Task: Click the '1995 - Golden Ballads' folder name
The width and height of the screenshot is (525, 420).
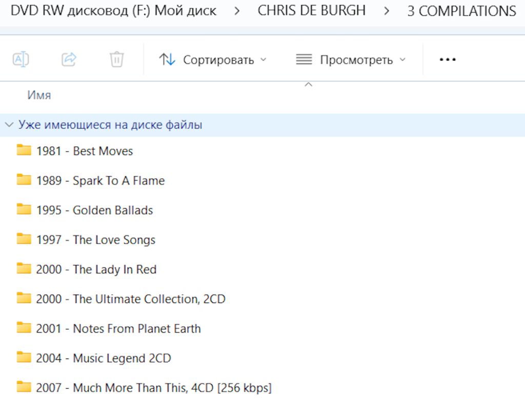Action: [94, 210]
